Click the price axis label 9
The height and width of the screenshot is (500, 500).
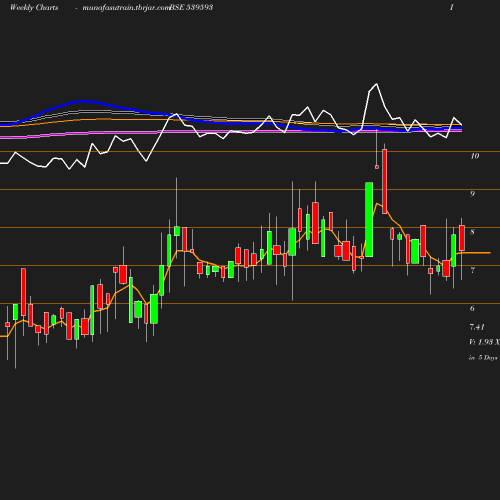pyautogui.click(x=472, y=194)
